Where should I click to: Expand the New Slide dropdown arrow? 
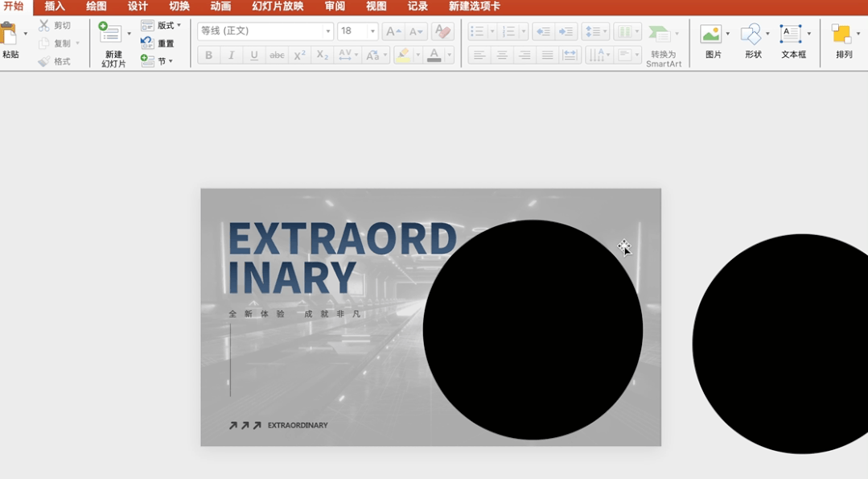[130, 34]
